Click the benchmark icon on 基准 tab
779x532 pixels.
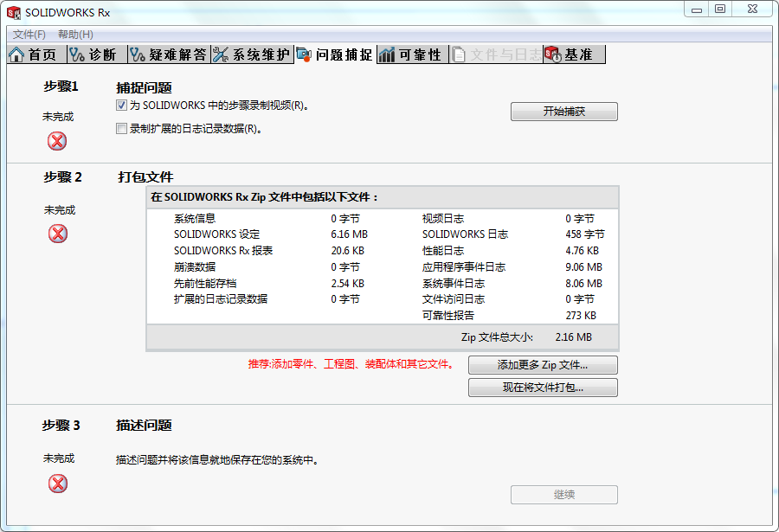(553, 54)
